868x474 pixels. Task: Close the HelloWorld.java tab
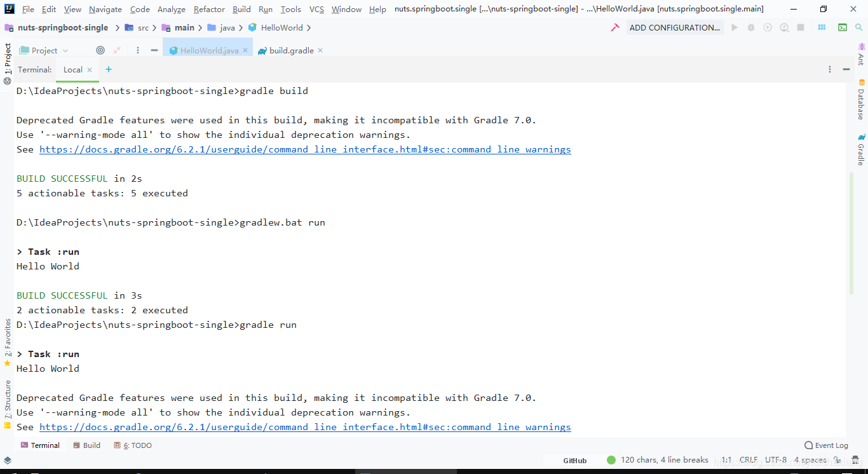pyautogui.click(x=245, y=50)
